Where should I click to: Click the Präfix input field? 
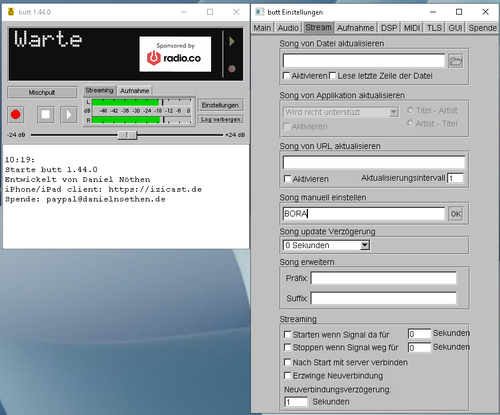pos(383,278)
